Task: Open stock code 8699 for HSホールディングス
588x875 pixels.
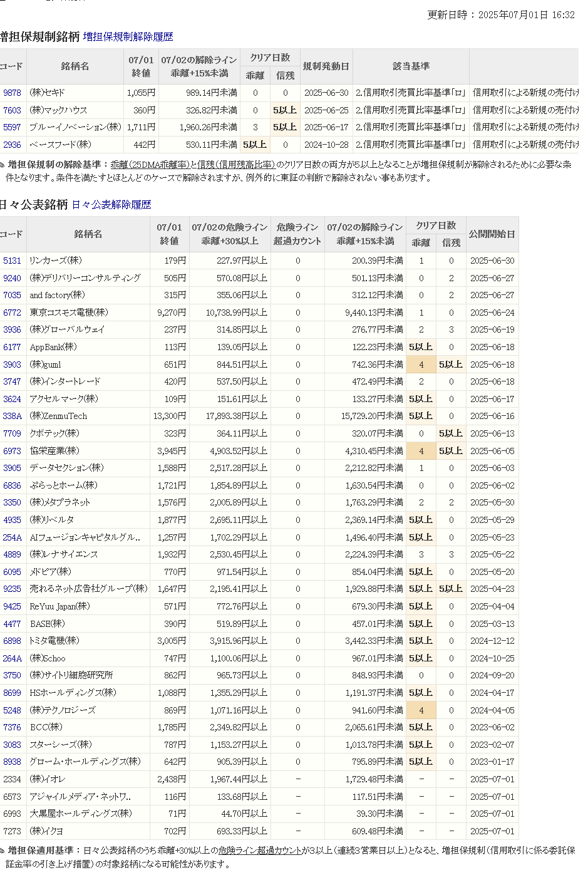Action: [x=12, y=693]
